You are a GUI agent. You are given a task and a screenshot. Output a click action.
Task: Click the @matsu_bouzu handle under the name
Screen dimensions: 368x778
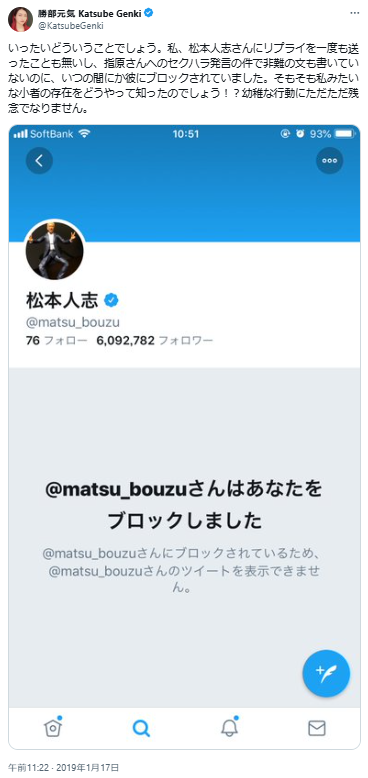(x=72, y=323)
